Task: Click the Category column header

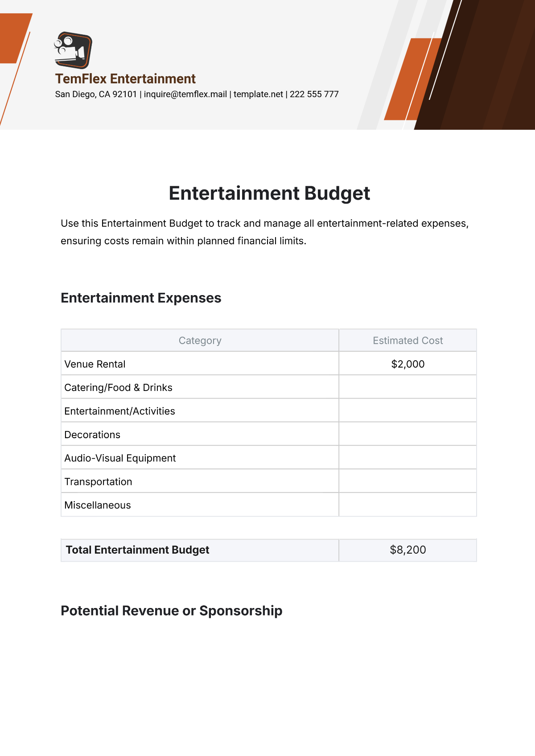Action: tap(200, 341)
